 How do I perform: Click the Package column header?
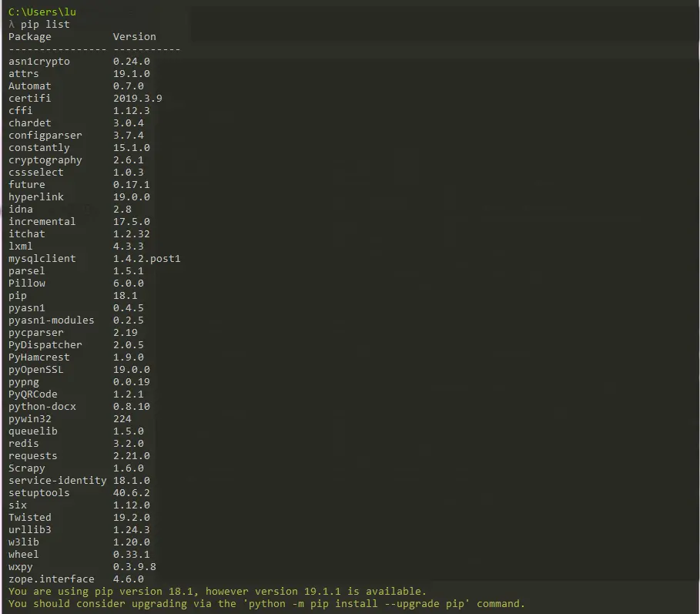click(30, 37)
